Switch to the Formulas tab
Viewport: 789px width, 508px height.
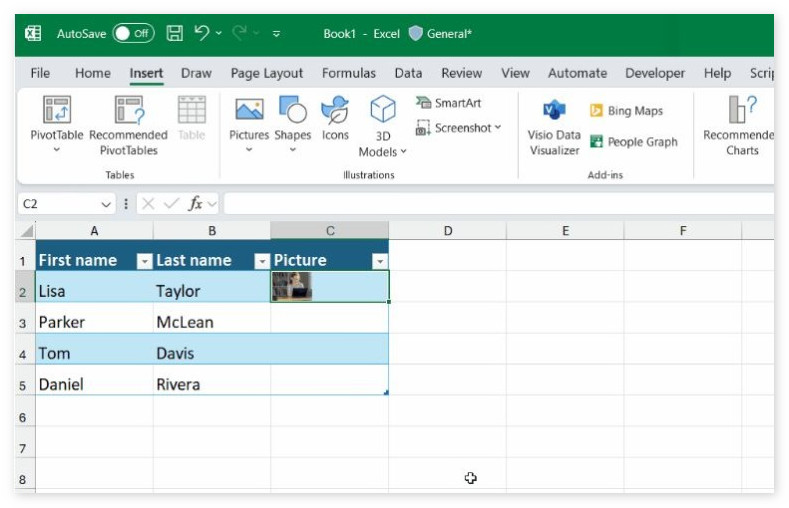click(349, 73)
